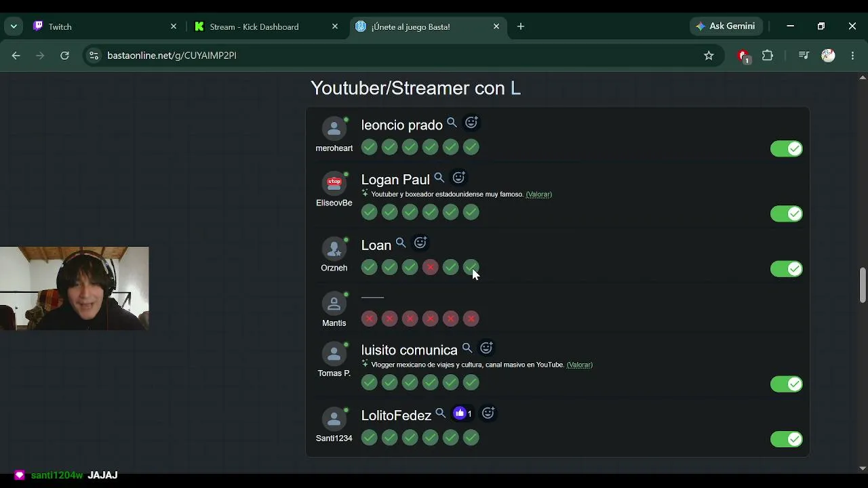Click the red X vote on Loan's row

coord(430,268)
